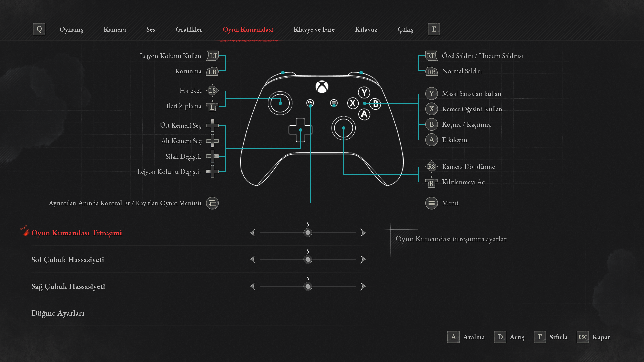Click the RS stick camera icon
Screen dimensions: 644x362
[x=432, y=167]
